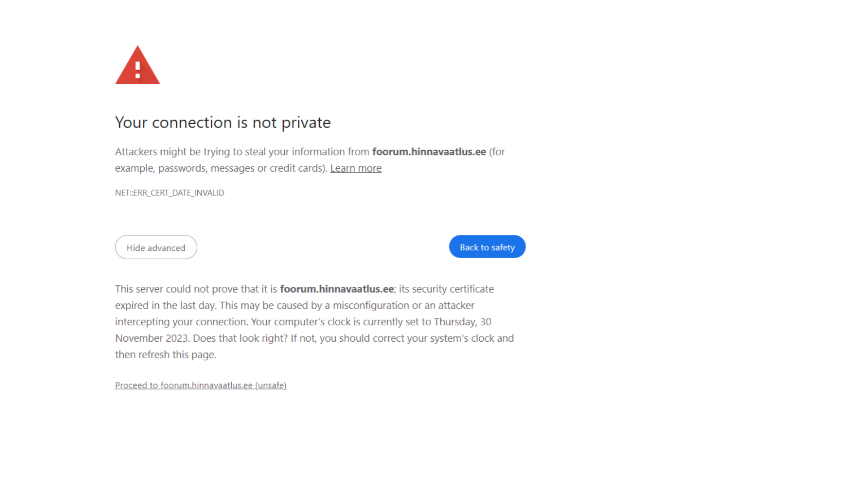Click "passwords, messages or credit cards" text
Image resolution: width=868 pixels, height=488 pixels.
(x=241, y=168)
